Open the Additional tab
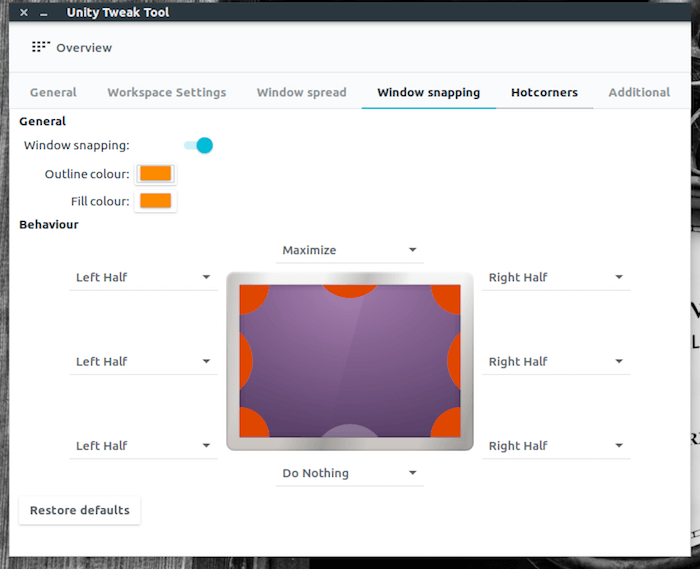This screenshot has width=700, height=569. (639, 92)
